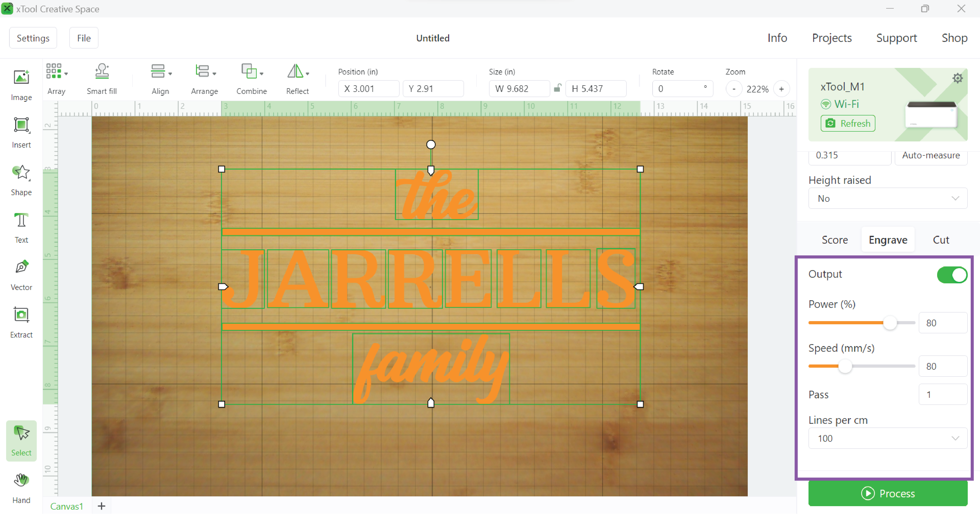Switch to the Score tab
Image resolution: width=980 pixels, height=514 pixels.
835,239
